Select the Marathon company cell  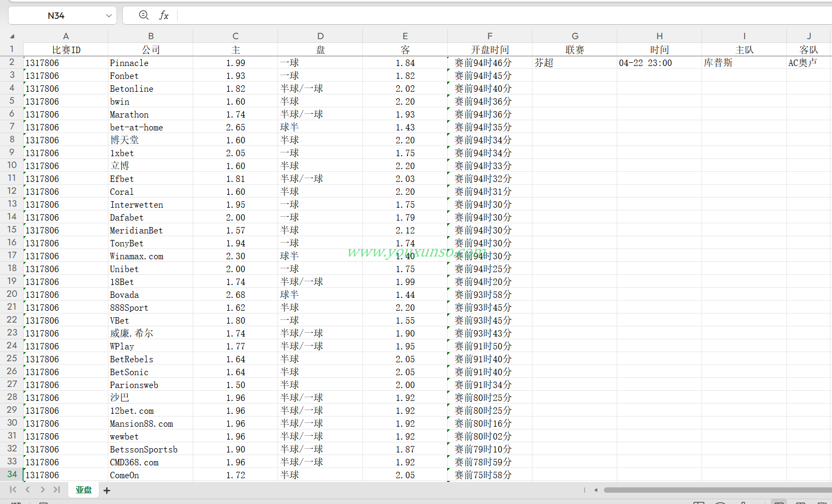tap(151, 114)
